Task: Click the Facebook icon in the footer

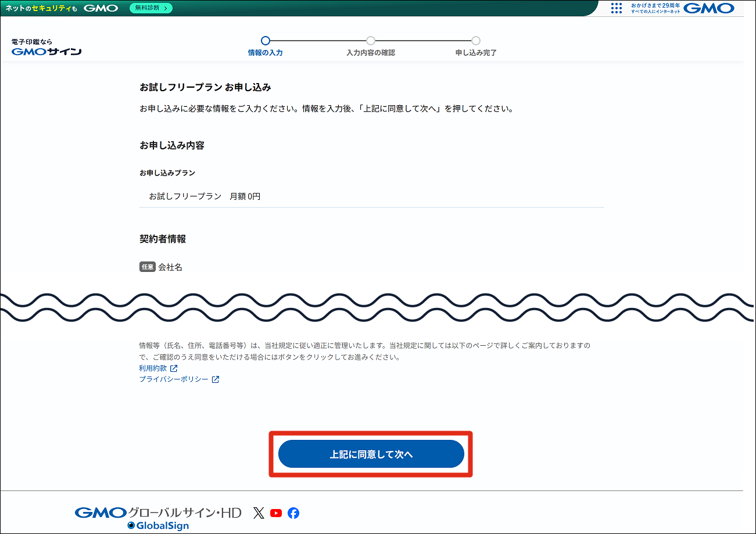Action: pos(293,513)
